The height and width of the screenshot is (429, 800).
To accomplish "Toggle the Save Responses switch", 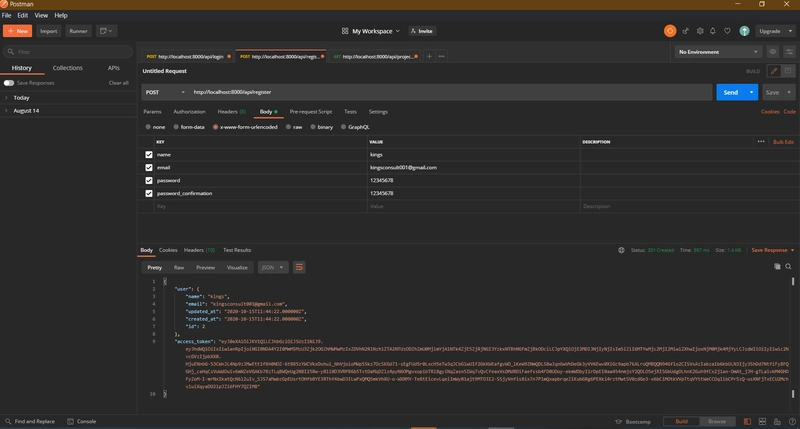I will coord(9,83).
